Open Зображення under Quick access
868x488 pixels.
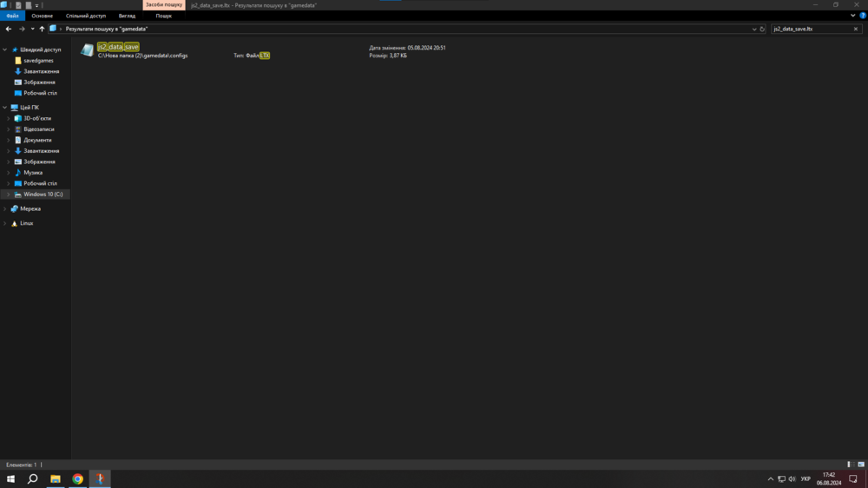(39, 82)
